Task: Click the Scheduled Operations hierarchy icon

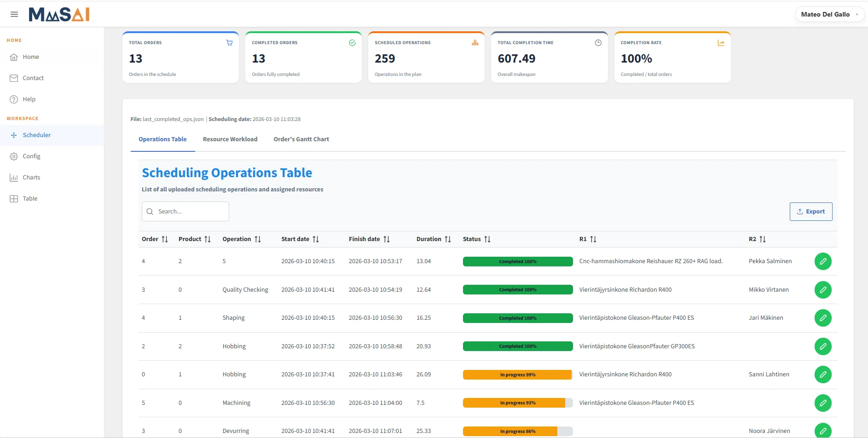Action: pos(475,43)
